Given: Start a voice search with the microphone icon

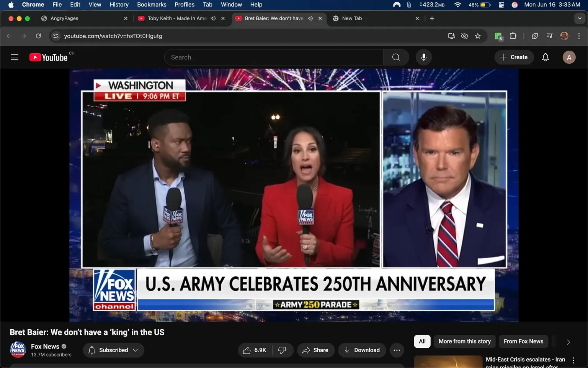Looking at the screenshot, I should 424,57.
